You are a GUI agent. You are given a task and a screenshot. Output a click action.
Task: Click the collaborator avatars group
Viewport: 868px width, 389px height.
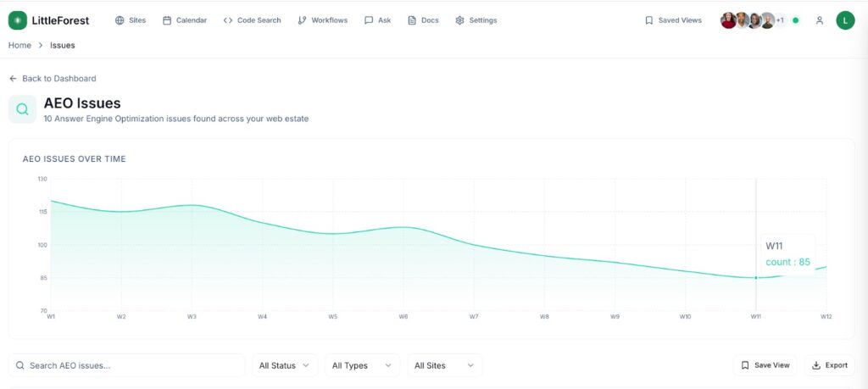751,20
